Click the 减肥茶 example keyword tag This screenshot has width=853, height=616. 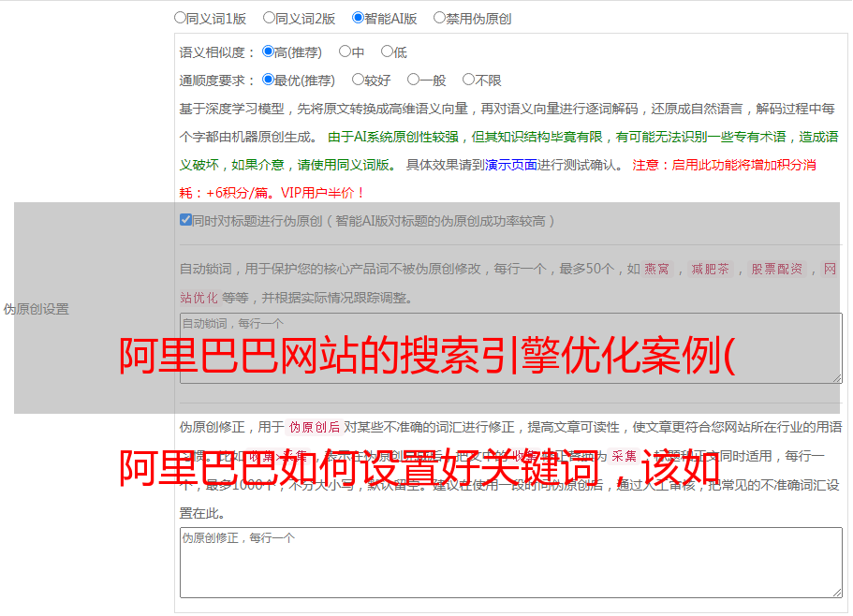[x=710, y=269]
